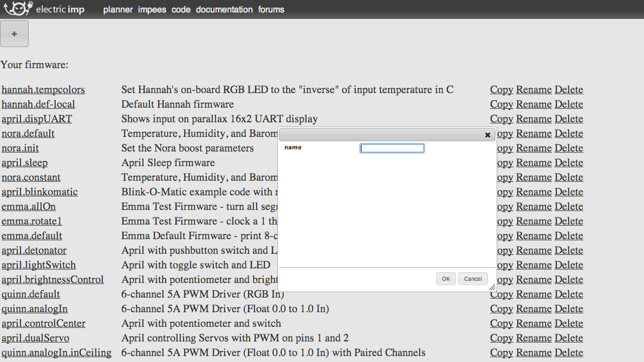Open the april.dualServo firmware
Viewport: 644px width, 362px height.
pyautogui.click(x=35, y=338)
